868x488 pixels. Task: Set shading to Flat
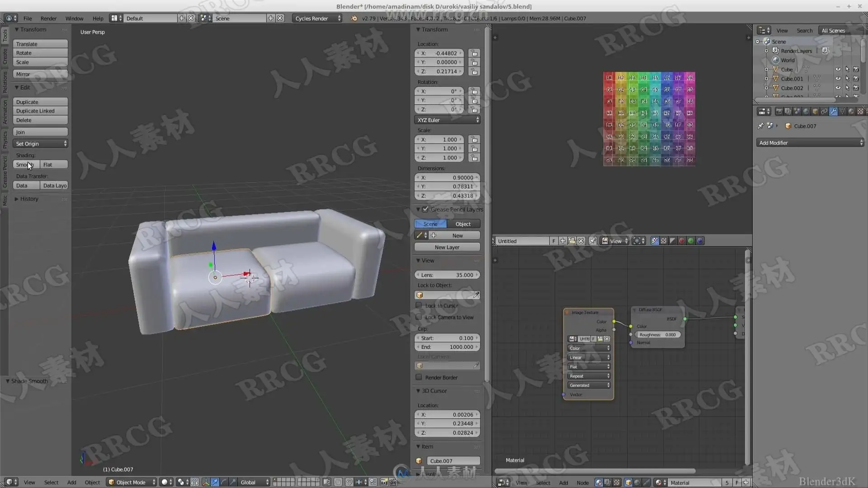pyautogui.click(x=53, y=165)
